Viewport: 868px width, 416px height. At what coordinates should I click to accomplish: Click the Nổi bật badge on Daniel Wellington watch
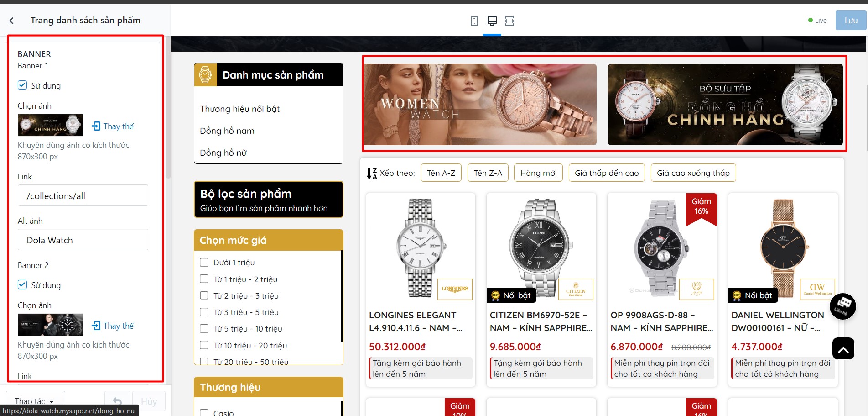pyautogui.click(x=753, y=295)
